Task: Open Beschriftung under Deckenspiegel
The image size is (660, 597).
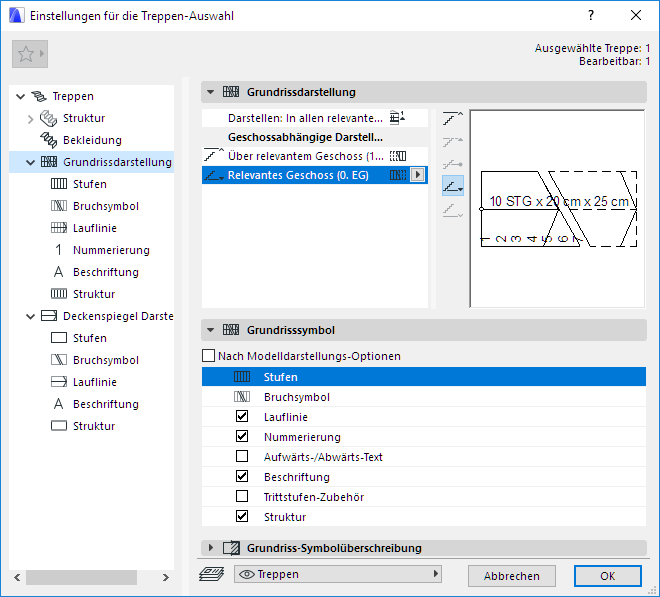Action: (106, 404)
